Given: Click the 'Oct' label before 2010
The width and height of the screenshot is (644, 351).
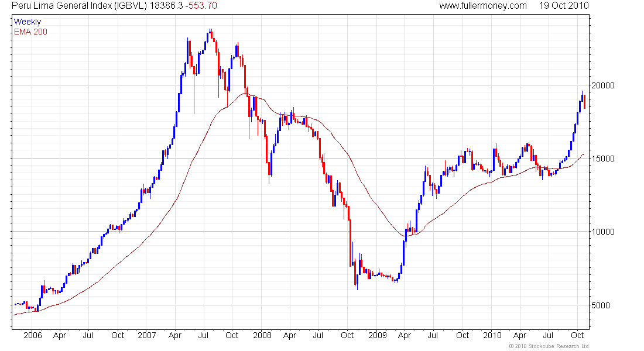Looking at the screenshot, I should click(463, 335).
